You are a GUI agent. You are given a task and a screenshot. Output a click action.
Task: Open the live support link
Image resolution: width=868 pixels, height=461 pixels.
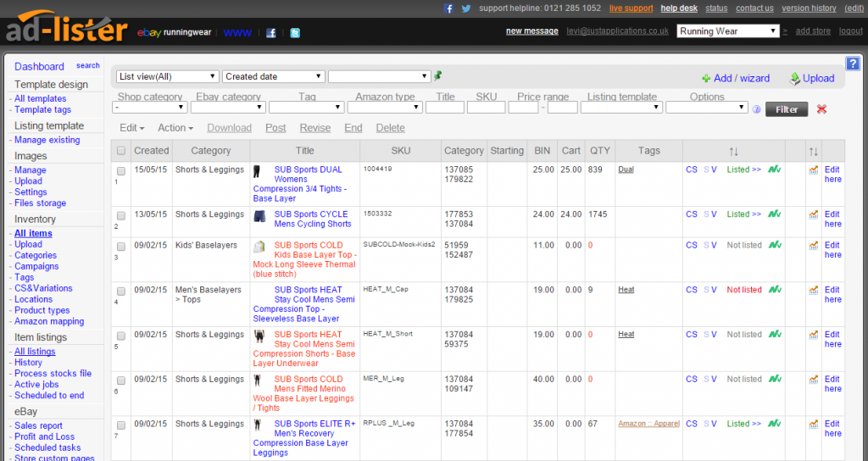(631, 8)
